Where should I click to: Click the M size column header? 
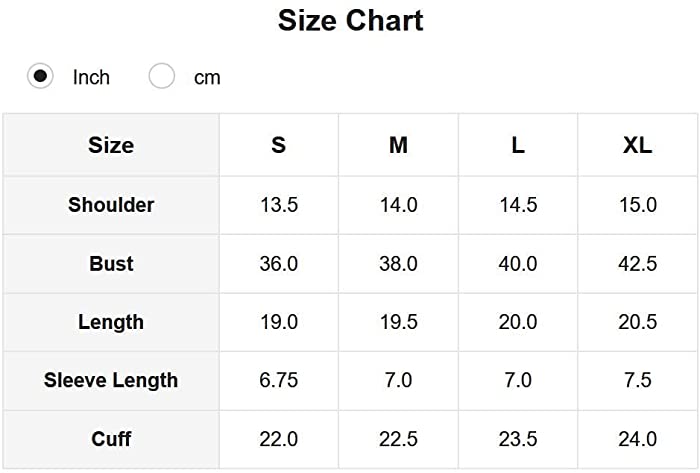(x=398, y=145)
